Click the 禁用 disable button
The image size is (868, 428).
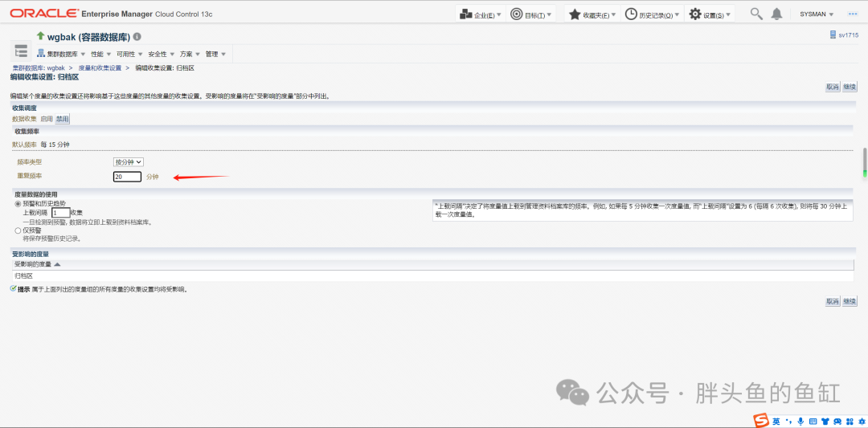click(62, 119)
